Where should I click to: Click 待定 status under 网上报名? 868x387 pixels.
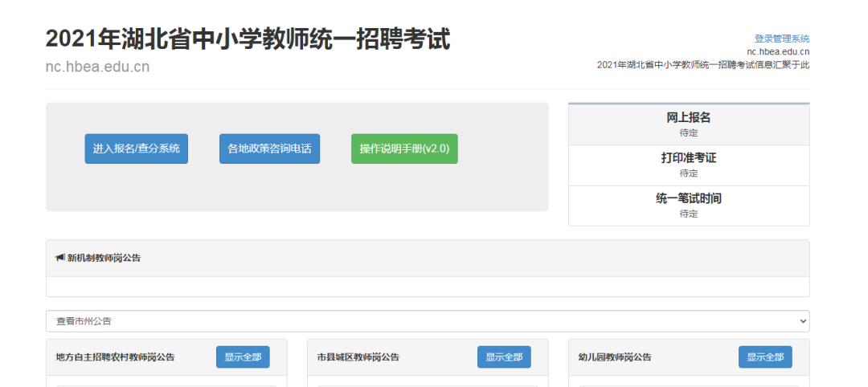click(x=689, y=132)
